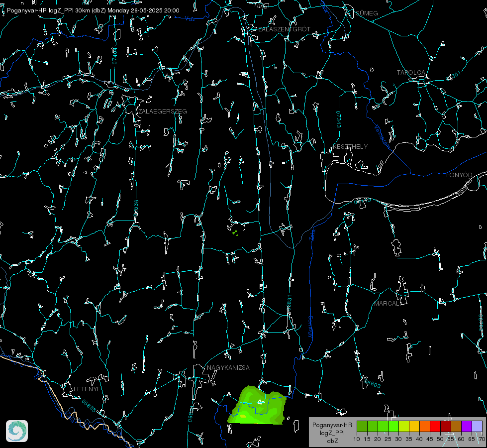Click the KESZTHELY city label

coord(350,146)
